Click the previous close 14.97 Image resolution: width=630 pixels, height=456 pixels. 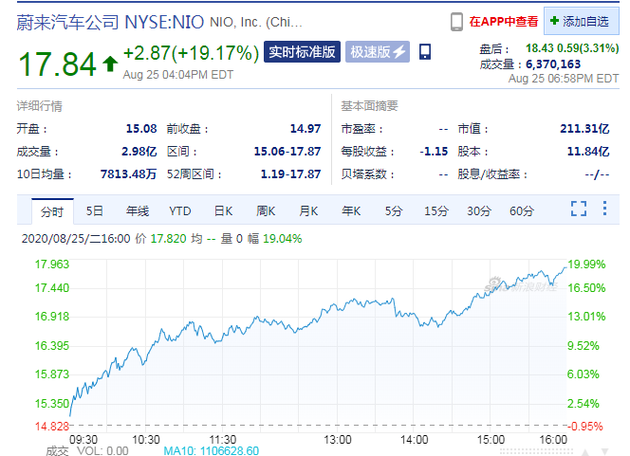(x=305, y=129)
